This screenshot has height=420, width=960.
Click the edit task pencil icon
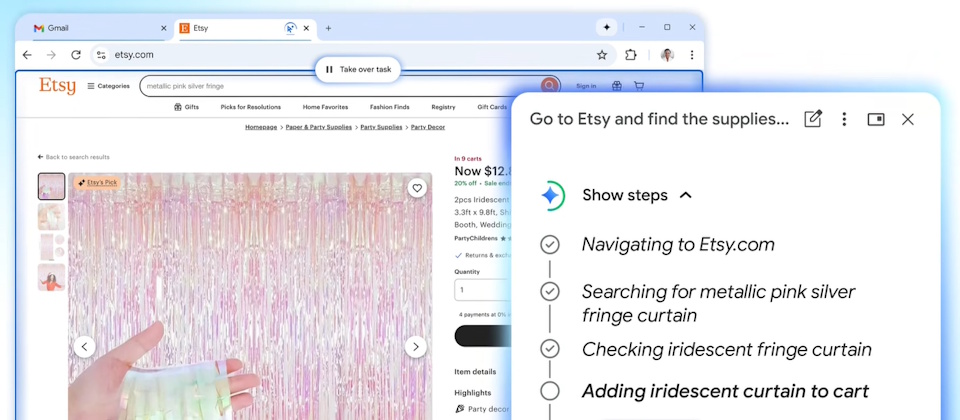click(x=813, y=119)
